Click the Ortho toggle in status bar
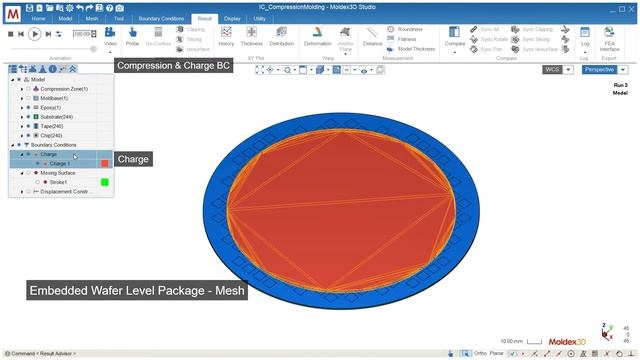Image resolution: width=640 pixels, height=360 pixels. point(480,353)
